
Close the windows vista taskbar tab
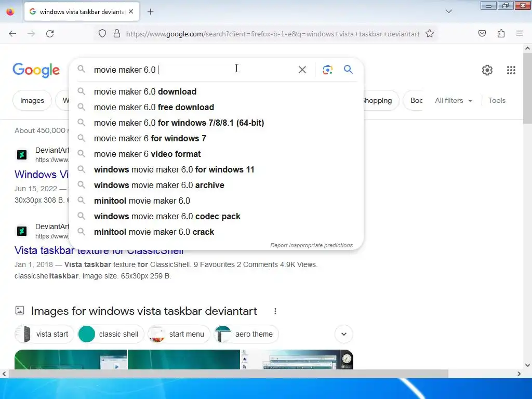131,11
